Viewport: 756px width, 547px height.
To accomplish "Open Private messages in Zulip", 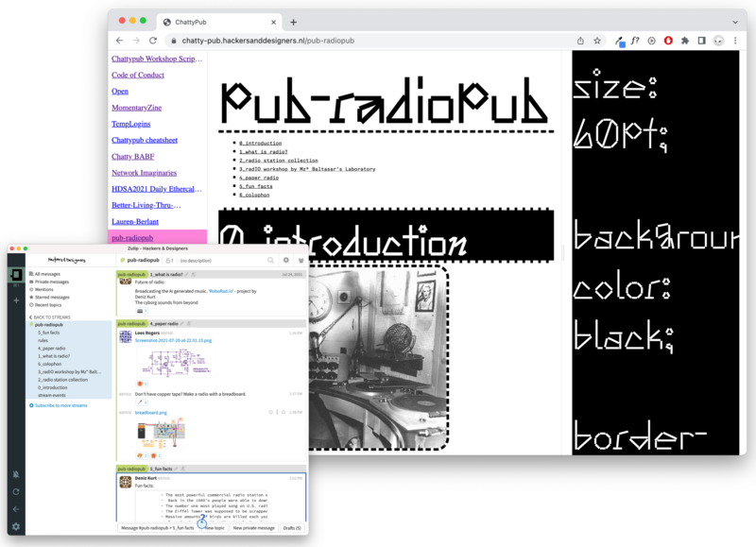I will 52,282.
